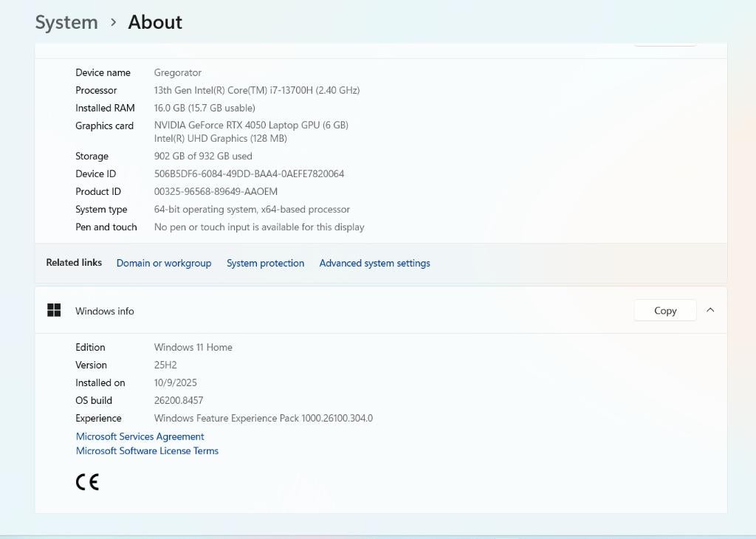Viewport: 756px width, 539px height.
Task: Select Windows Feature Experience Pack value
Action: point(264,418)
